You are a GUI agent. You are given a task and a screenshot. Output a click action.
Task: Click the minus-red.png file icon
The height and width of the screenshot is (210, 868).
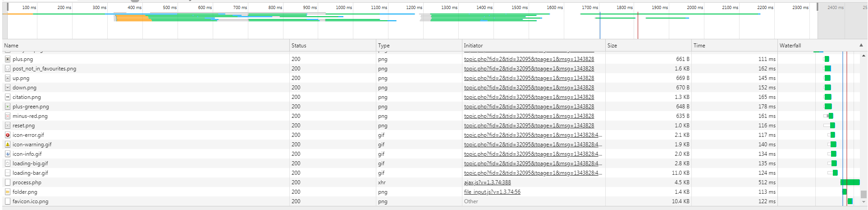pyautogui.click(x=8, y=116)
